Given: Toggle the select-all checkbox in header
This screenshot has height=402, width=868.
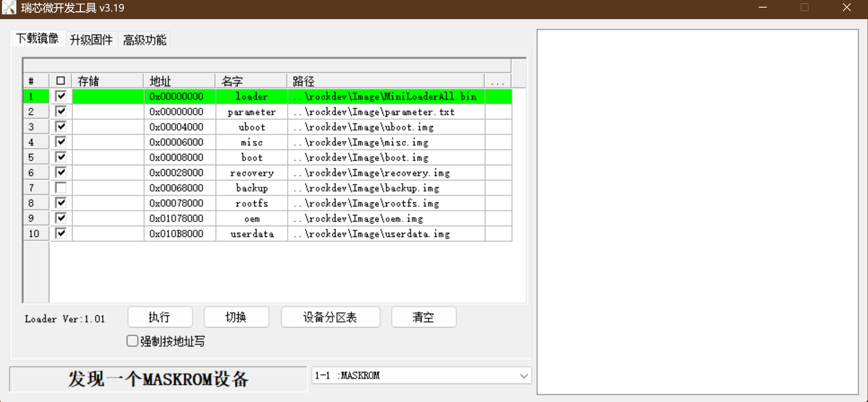Looking at the screenshot, I should tap(61, 81).
